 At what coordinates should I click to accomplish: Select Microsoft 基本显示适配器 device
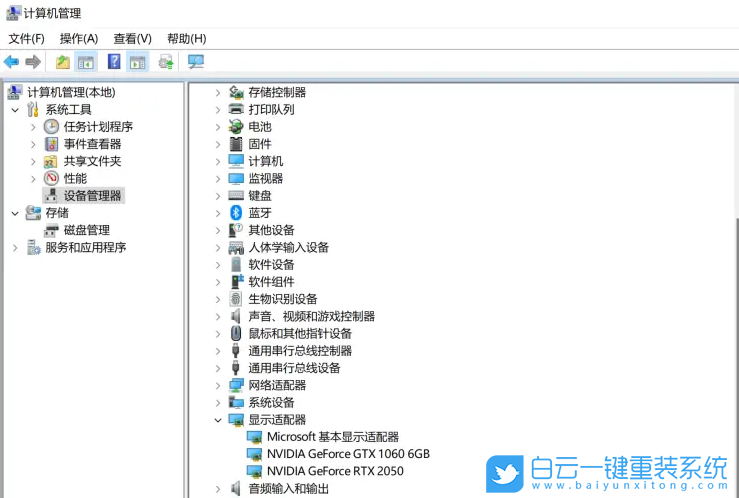point(333,437)
